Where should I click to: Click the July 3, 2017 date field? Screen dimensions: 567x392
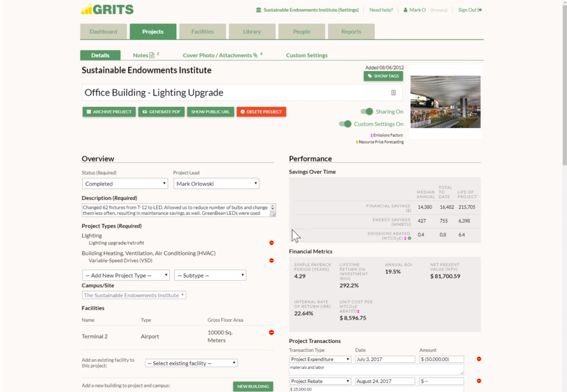(x=385, y=359)
